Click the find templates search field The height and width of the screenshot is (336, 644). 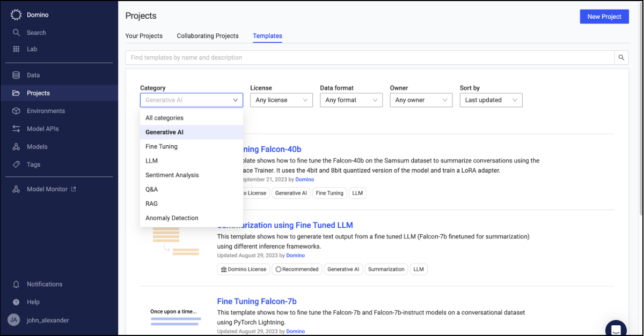click(x=370, y=57)
